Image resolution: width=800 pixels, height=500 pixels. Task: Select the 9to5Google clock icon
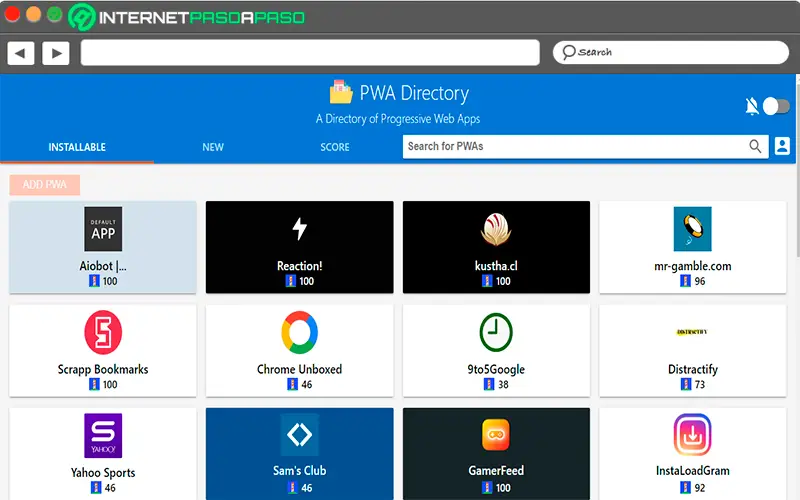pos(496,332)
